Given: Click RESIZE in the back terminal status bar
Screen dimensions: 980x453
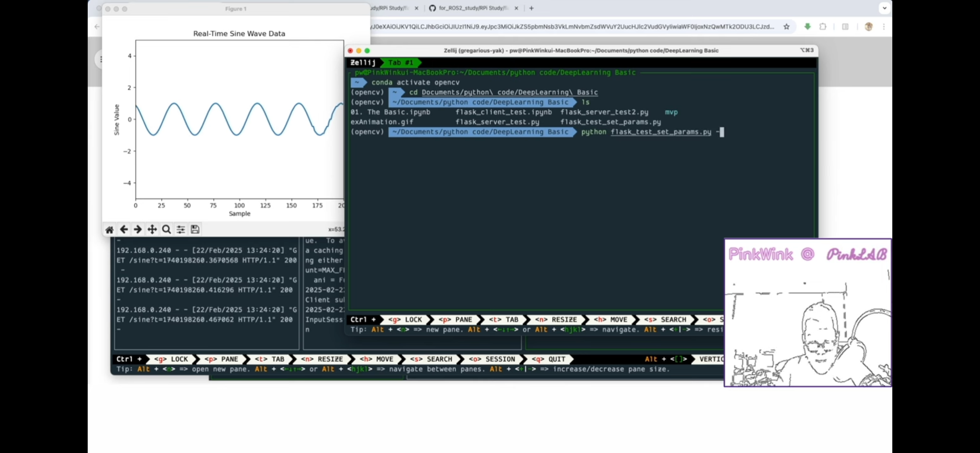Looking at the screenshot, I should tap(322, 359).
